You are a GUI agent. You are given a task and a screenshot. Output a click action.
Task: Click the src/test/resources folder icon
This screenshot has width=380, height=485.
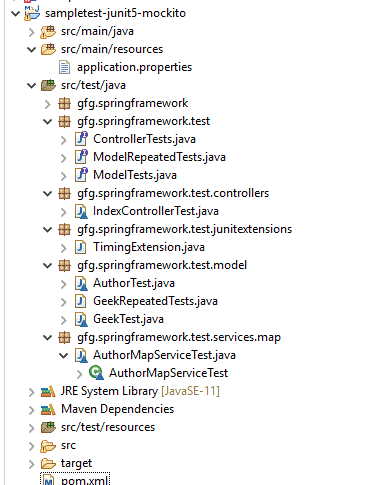[x=48, y=428]
